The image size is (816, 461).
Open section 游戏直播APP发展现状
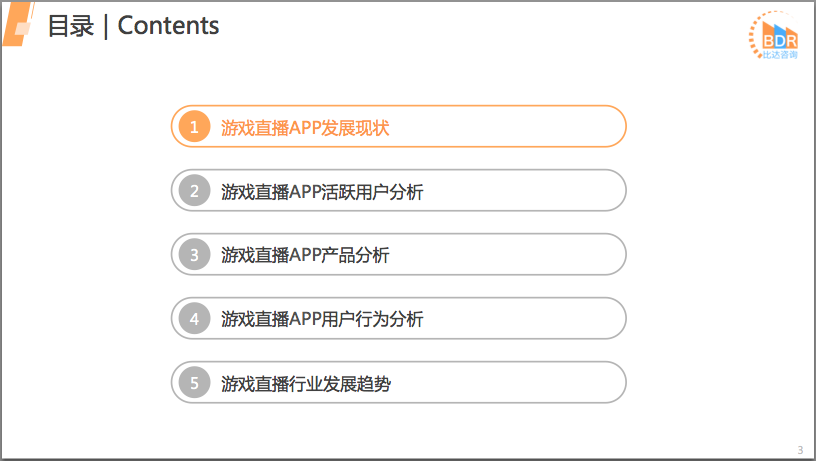click(x=305, y=127)
